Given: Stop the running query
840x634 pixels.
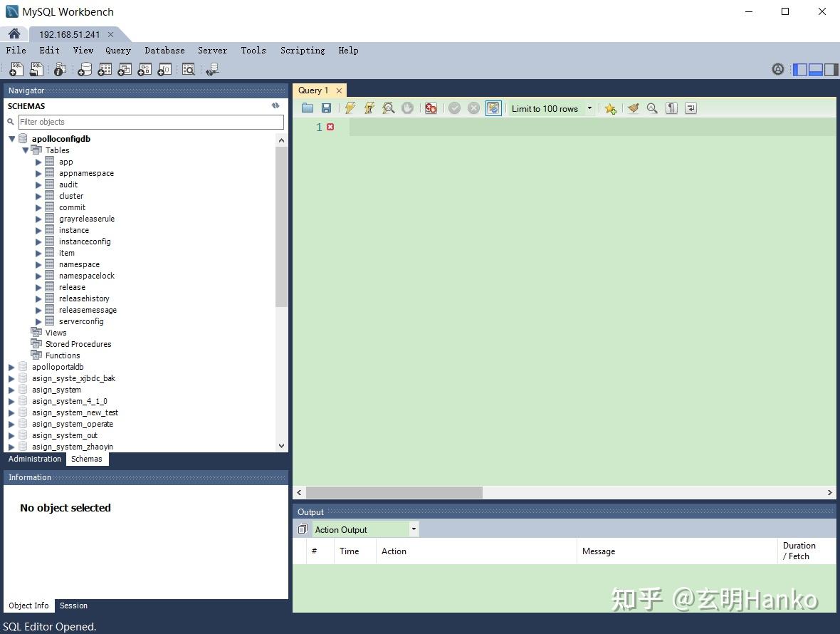Looking at the screenshot, I should click(x=408, y=108).
